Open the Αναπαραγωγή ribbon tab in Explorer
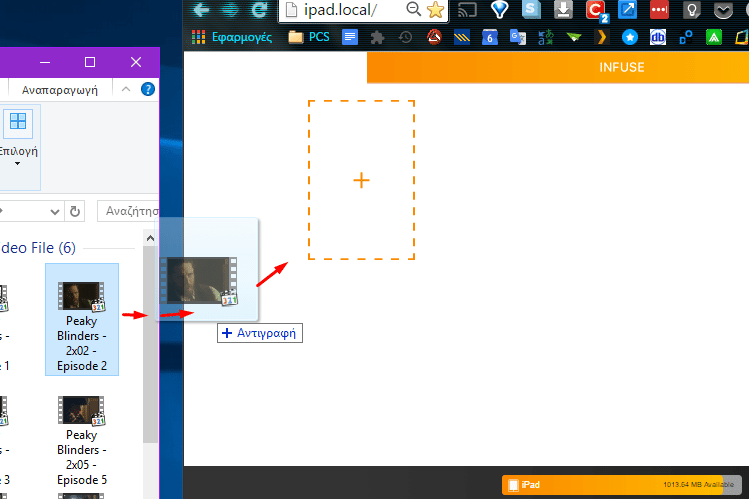 pos(60,90)
